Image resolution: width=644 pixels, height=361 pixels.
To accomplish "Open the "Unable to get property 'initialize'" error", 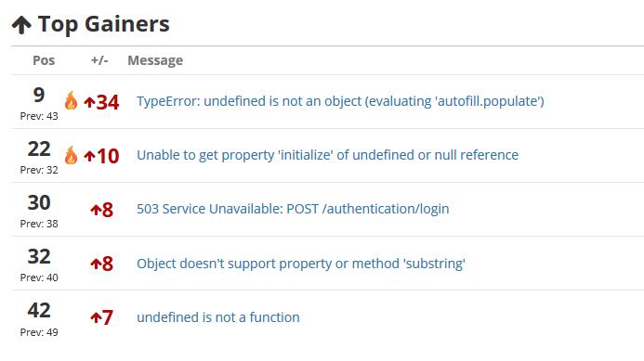I will (327, 155).
